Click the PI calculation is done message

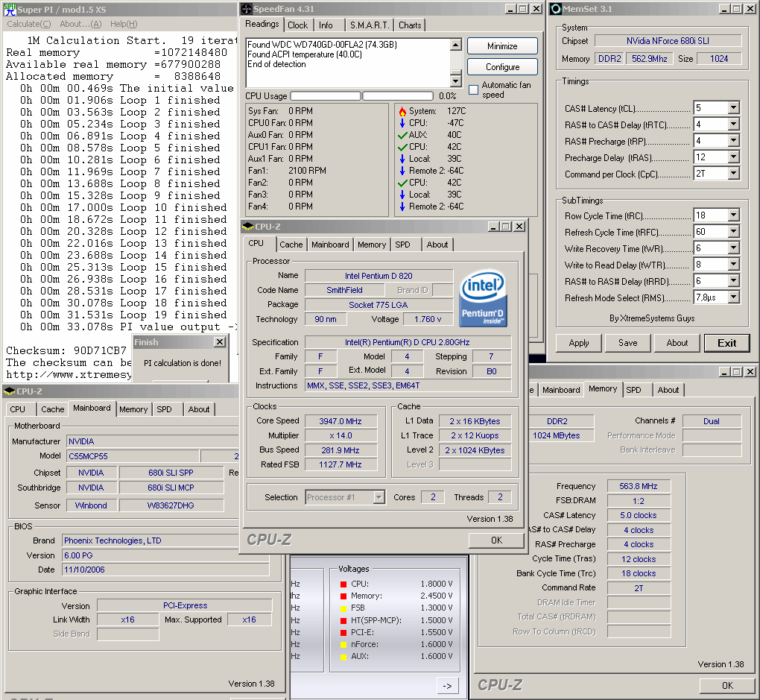point(183,363)
